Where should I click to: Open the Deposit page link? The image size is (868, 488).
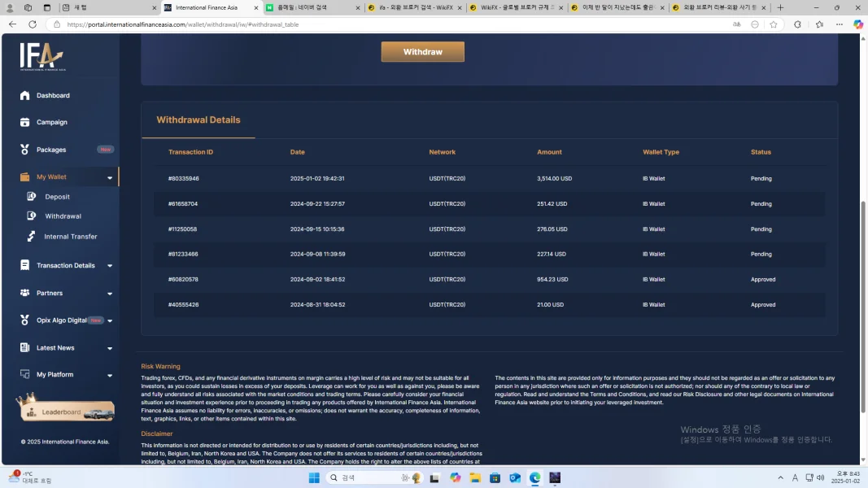(x=58, y=196)
